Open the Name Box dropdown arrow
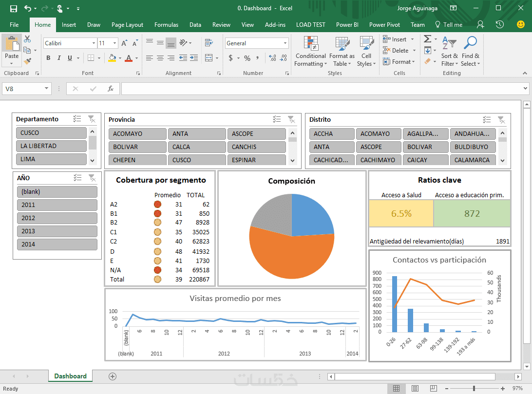The height and width of the screenshot is (394, 532). click(47, 89)
